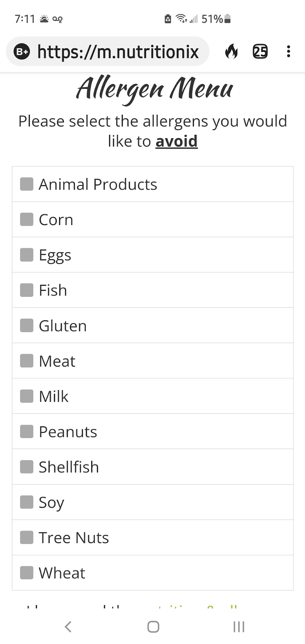
Task: Check the Meat checkbox
Action: 27,361
